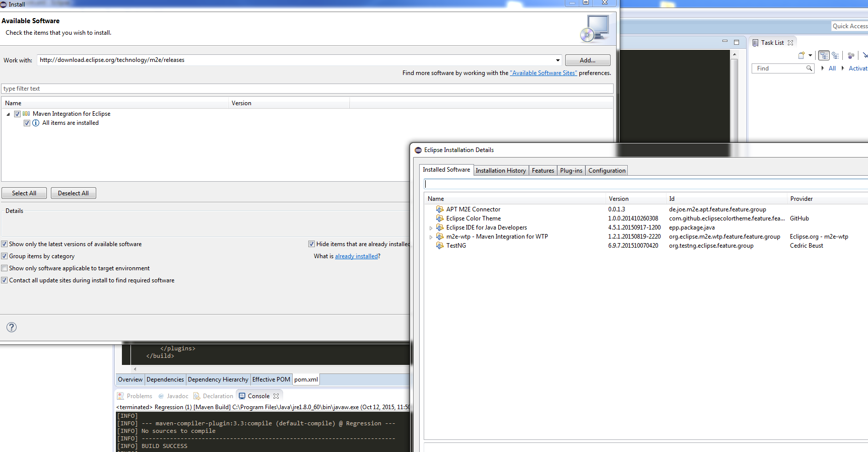Toggle Contact all update sites checkbox

[x=5, y=280]
